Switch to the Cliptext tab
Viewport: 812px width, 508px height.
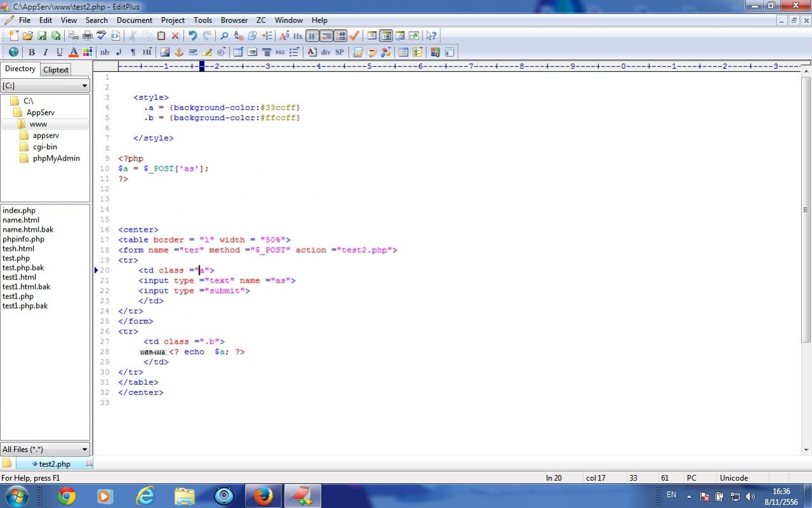(x=56, y=70)
